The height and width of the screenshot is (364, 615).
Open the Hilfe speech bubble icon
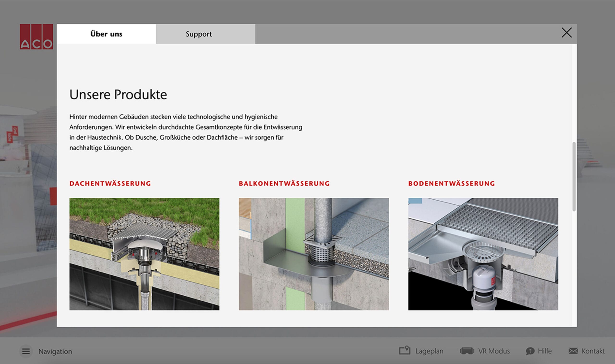(530, 351)
